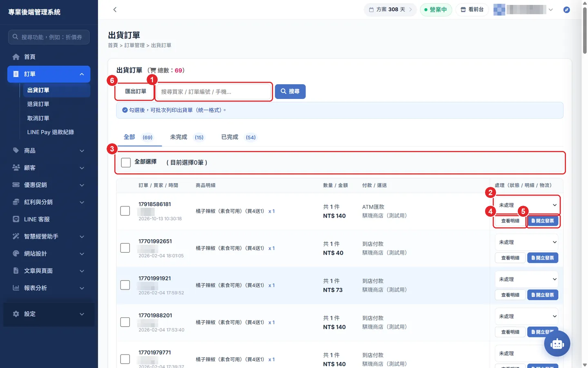Viewport: 588px width, 368px height.
Task: Collapse the 訂單 sidebar menu
Action: (82, 74)
